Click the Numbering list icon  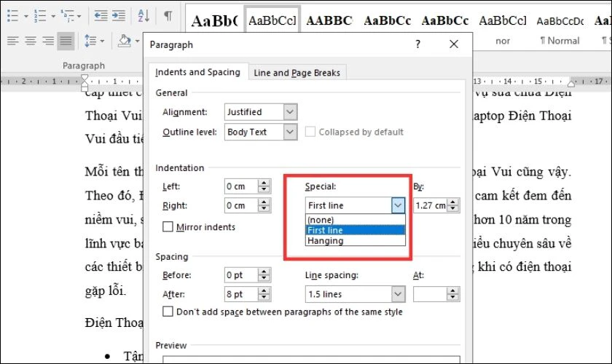[x=40, y=16]
